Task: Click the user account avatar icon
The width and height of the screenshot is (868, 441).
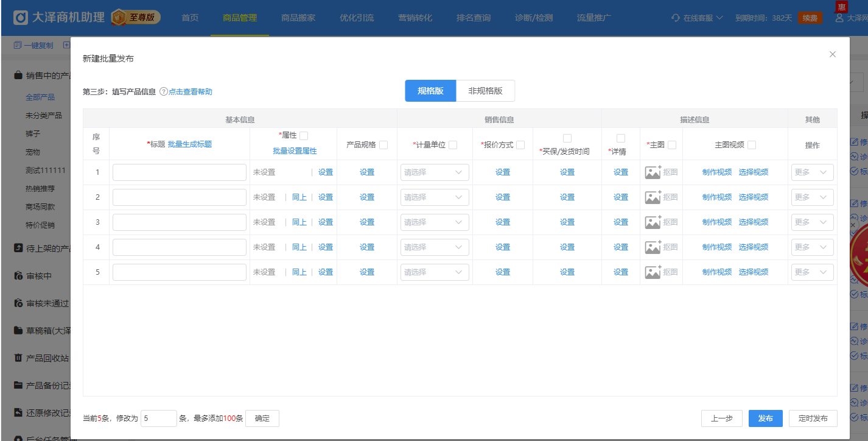Action: [x=839, y=18]
